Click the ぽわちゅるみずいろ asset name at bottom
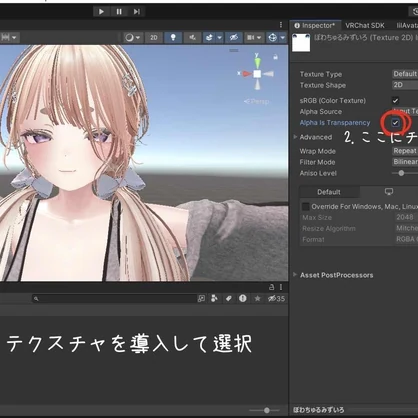418x418 pixels. pyautogui.click(x=319, y=410)
